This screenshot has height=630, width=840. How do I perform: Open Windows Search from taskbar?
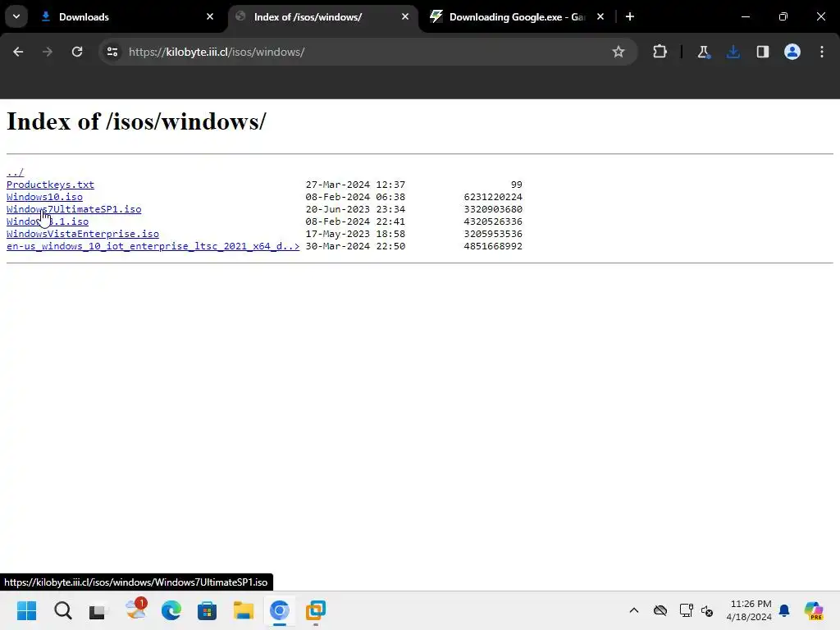tap(62, 610)
